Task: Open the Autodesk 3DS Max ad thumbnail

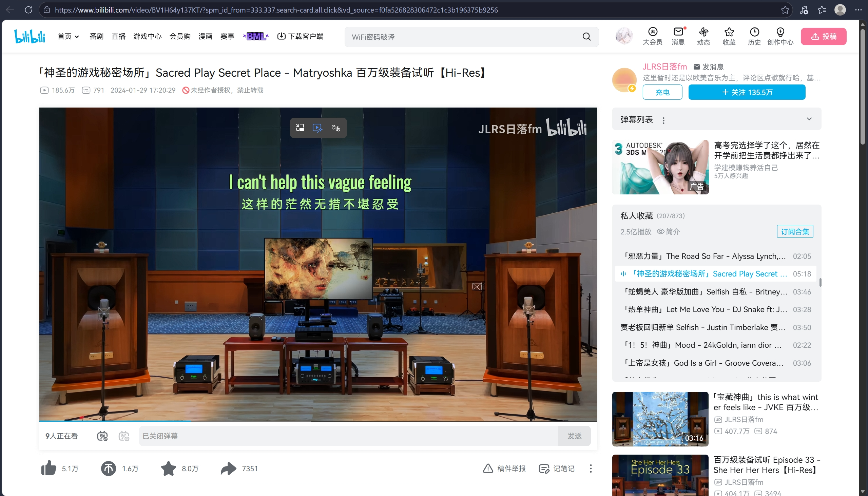Action: pyautogui.click(x=660, y=167)
